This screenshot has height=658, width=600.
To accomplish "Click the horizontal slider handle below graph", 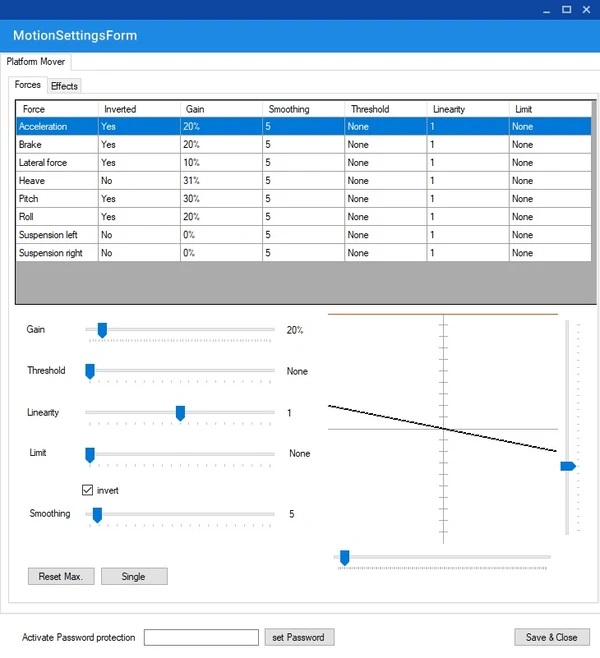I will pos(345,557).
